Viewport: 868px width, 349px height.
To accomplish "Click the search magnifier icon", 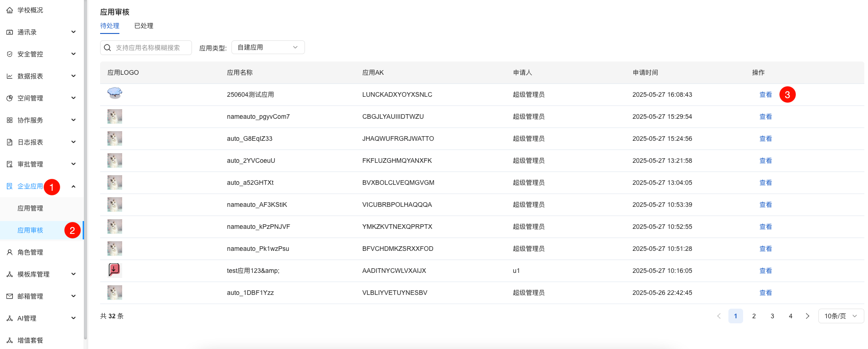I will coord(107,48).
